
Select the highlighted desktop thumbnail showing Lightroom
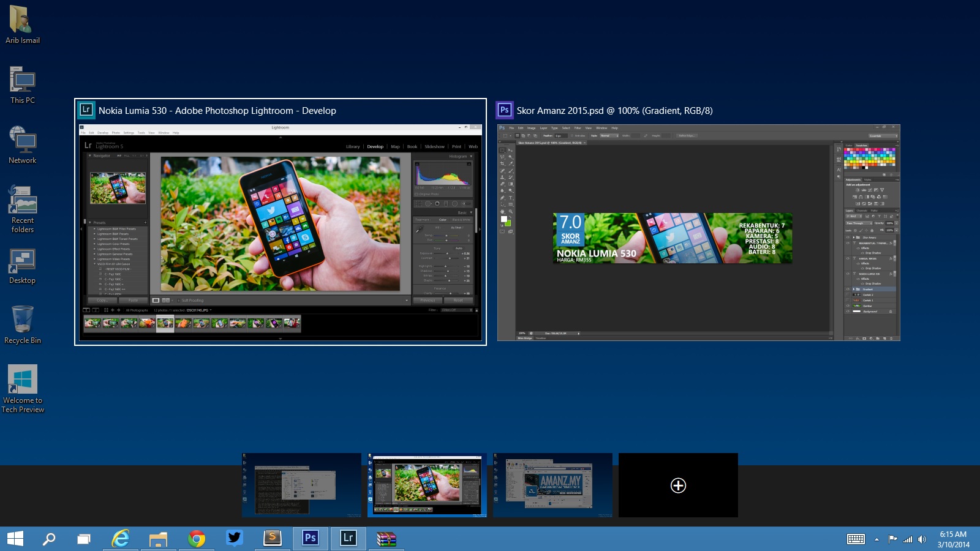[427, 485]
